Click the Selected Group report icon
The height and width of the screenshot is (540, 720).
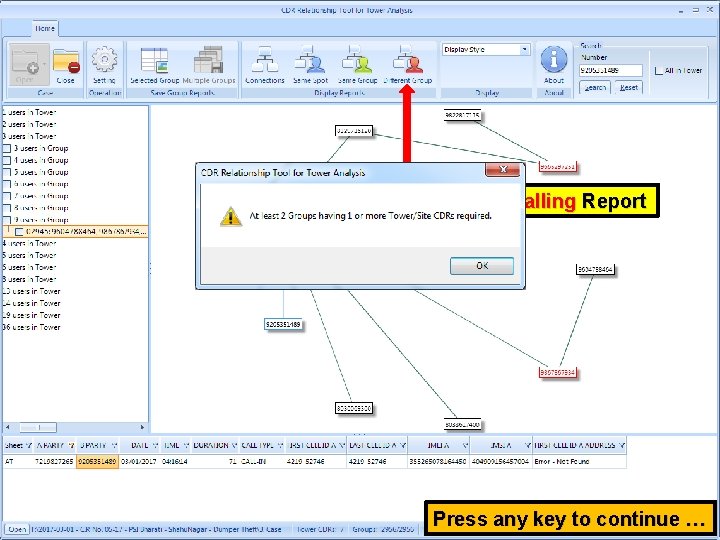tap(154, 60)
